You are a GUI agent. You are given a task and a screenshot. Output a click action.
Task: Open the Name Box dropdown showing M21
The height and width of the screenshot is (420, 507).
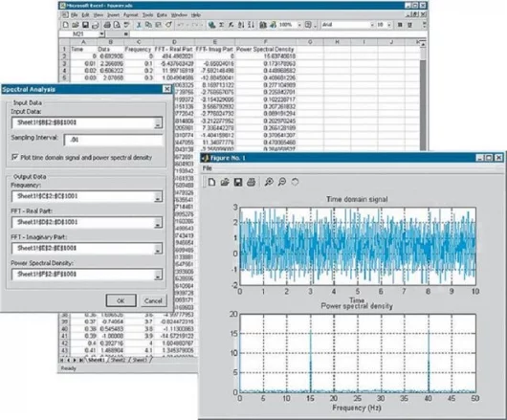pyautogui.click(x=101, y=33)
